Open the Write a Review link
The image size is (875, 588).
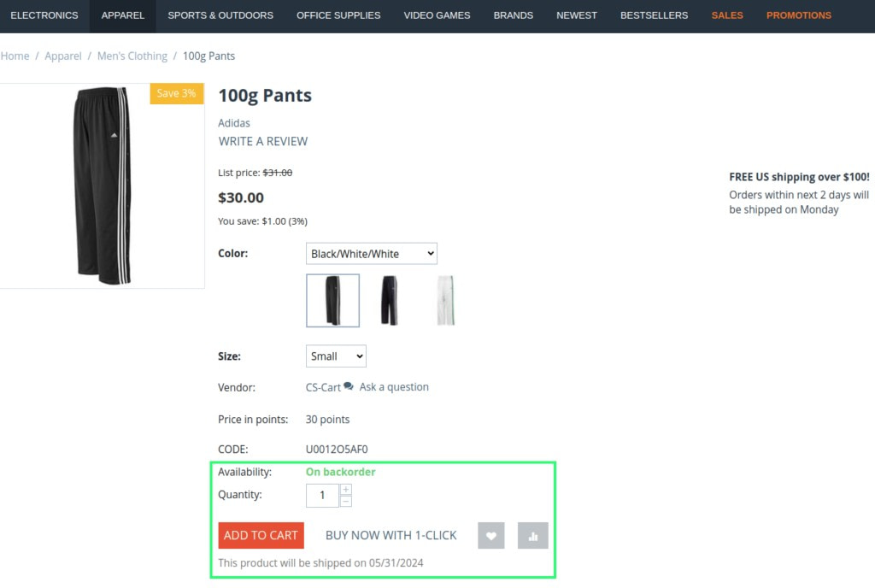pyautogui.click(x=263, y=141)
